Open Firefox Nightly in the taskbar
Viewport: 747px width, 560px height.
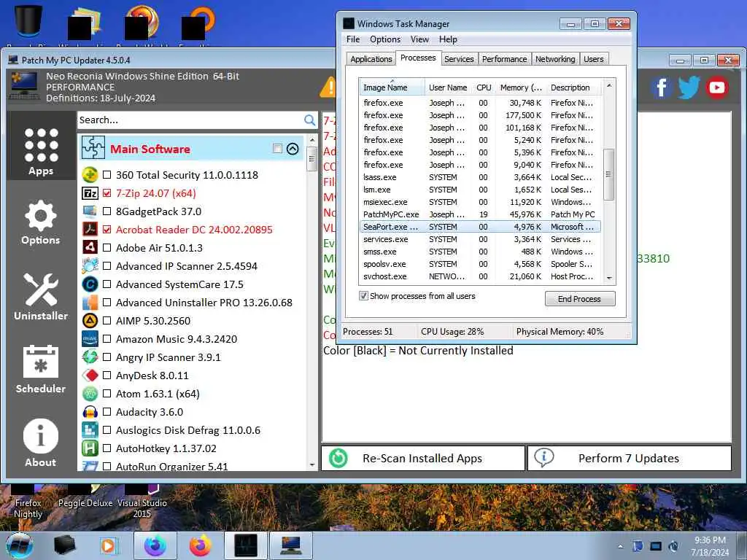(155, 545)
